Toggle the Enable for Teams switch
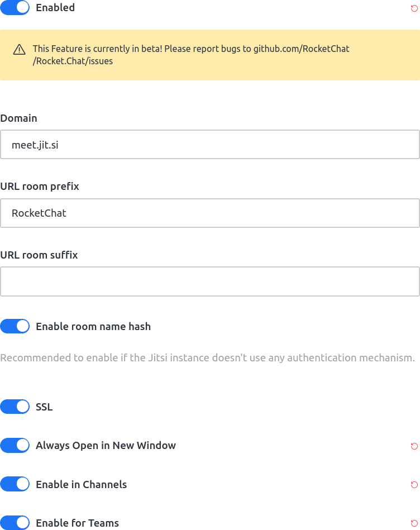 click(x=15, y=523)
